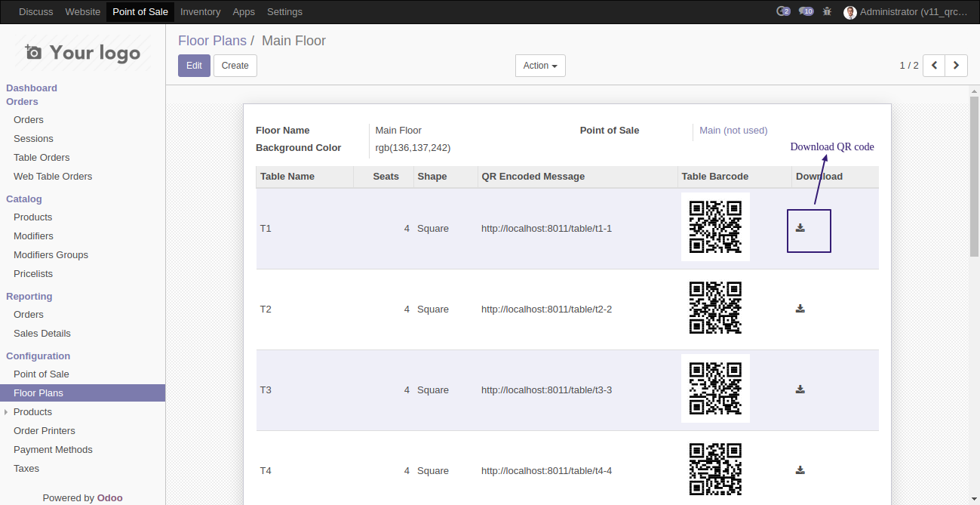
Task: Open Products under Catalog
Action: click(x=32, y=217)
